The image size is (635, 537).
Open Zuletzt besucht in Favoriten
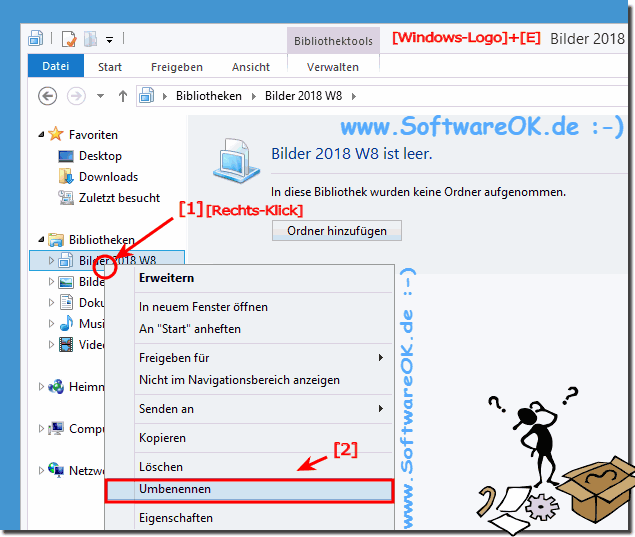(x=119, y=198)
